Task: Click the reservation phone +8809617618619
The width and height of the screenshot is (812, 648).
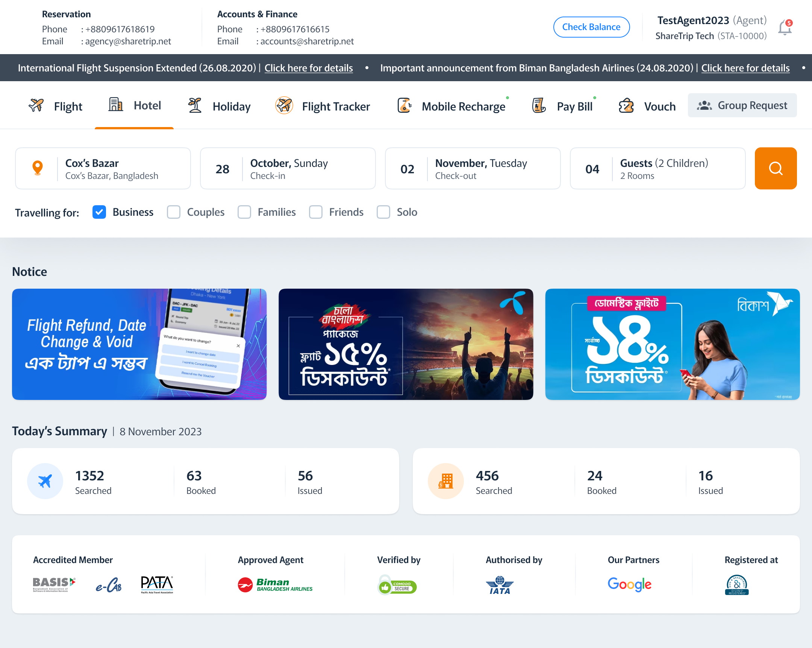Action: pyautogui.click(x=120, y=29)
